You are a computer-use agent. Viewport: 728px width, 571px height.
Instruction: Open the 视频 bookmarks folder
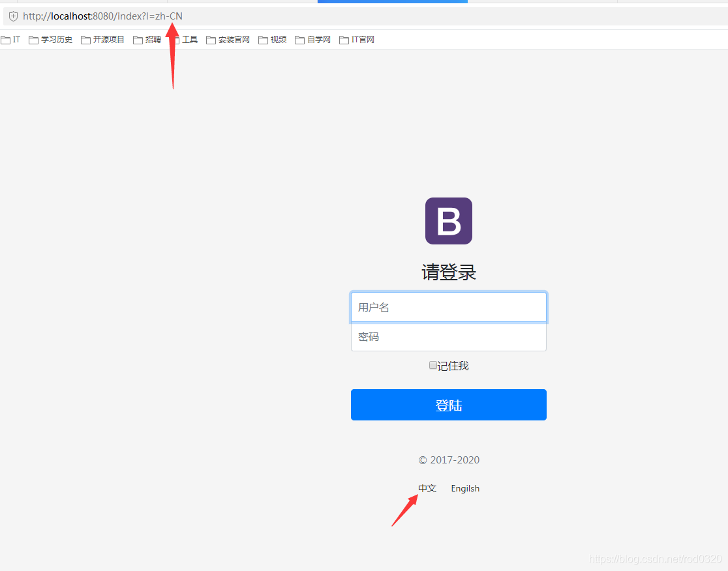(272, 39)
